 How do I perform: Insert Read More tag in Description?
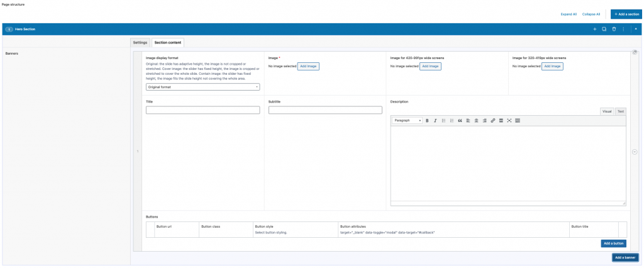tap(501, 120)
